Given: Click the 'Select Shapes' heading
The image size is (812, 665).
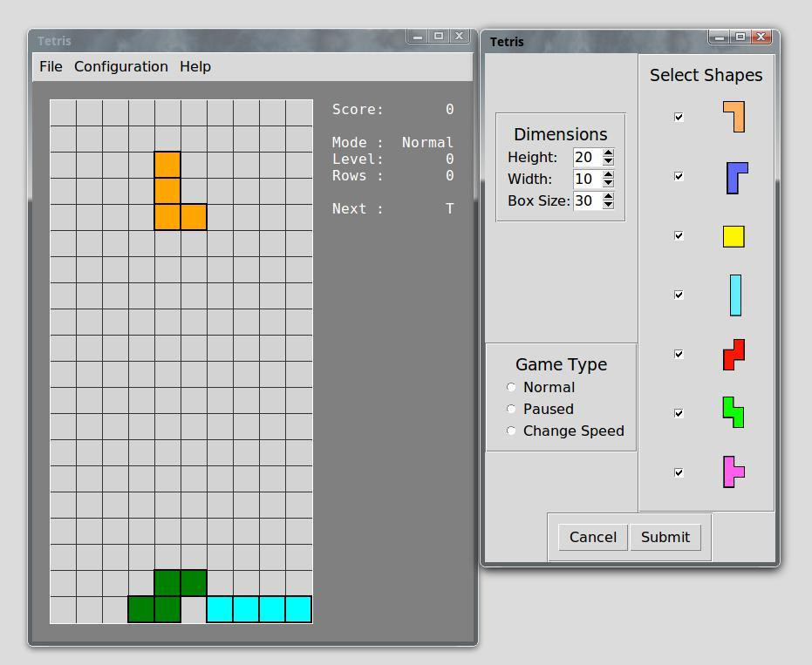Looking at the screenshot, I should (x=706, y=75).
